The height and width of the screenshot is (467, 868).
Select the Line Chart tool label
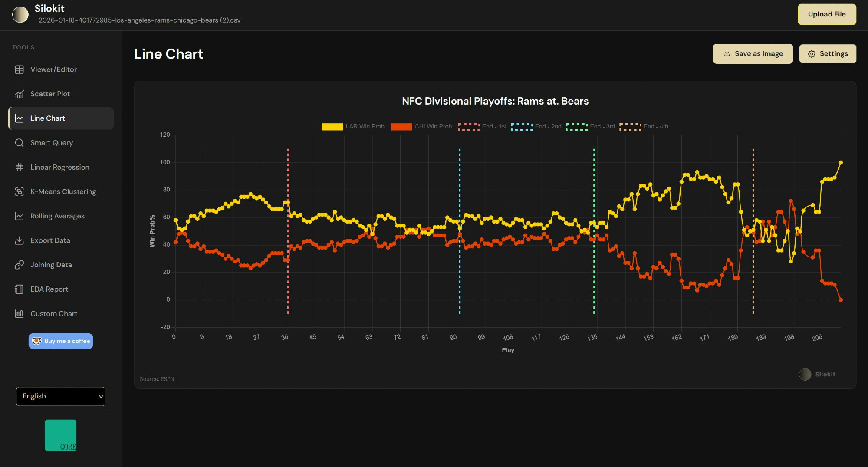(47, 118)
